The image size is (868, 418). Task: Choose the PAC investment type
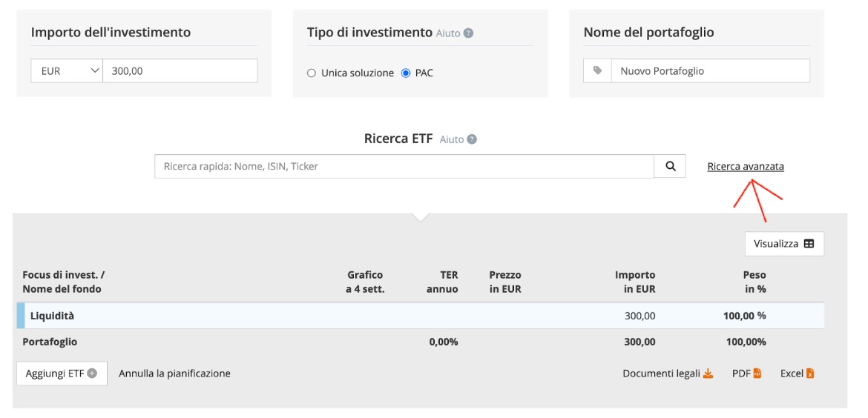[x=406, y=73]
